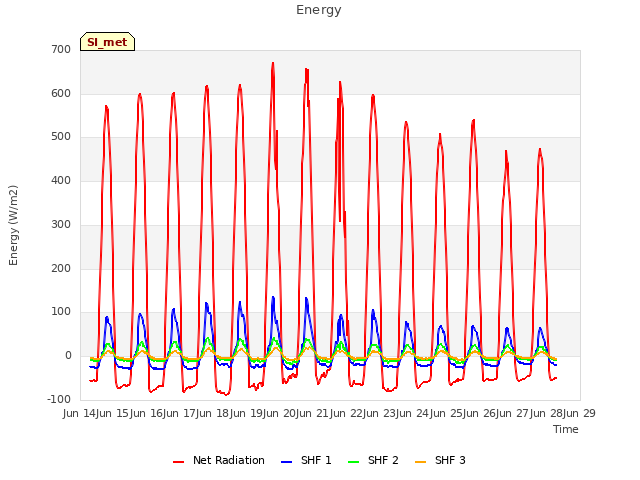The height and width of the screenshot is (480, 640).
Task: Click the orange SHF 3 legend swatch
Action: (420, 462)
